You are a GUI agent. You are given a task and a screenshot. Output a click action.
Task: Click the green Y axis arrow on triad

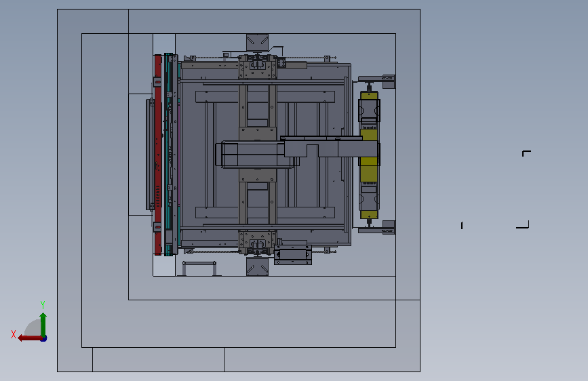click(43, 325)
